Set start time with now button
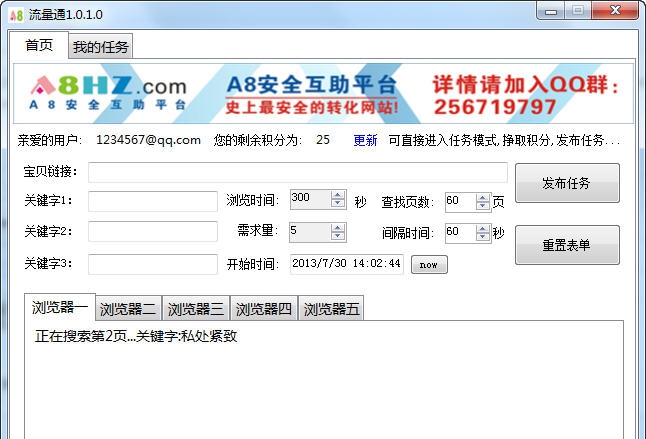Image resolution: width=646 pixels, height=439 pixels. coord(429,265)
